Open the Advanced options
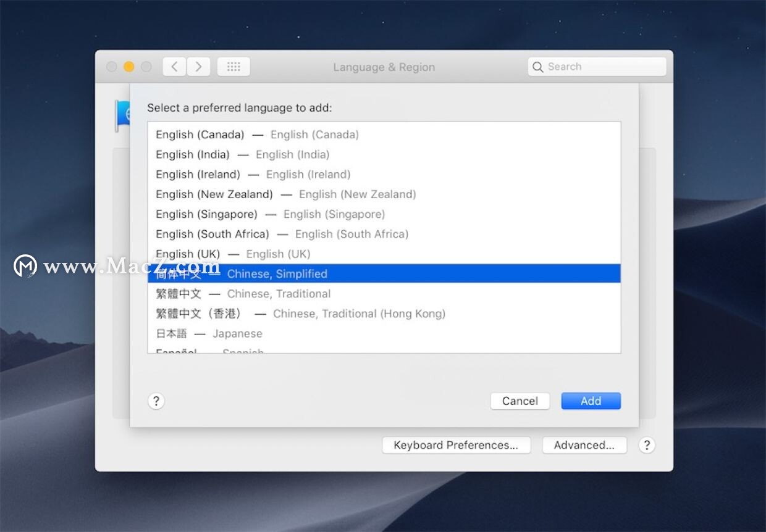Viewport: 766px width, 532px height. (584, 445)
